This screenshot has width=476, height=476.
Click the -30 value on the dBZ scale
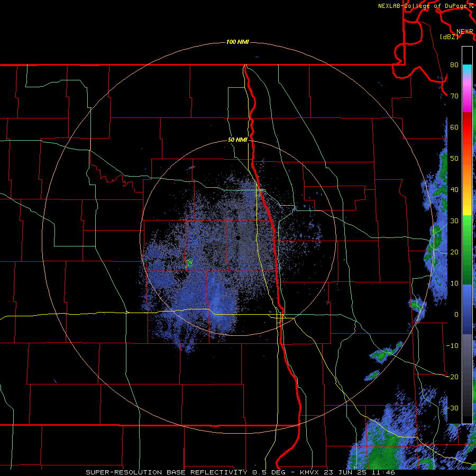click(452, 408)
